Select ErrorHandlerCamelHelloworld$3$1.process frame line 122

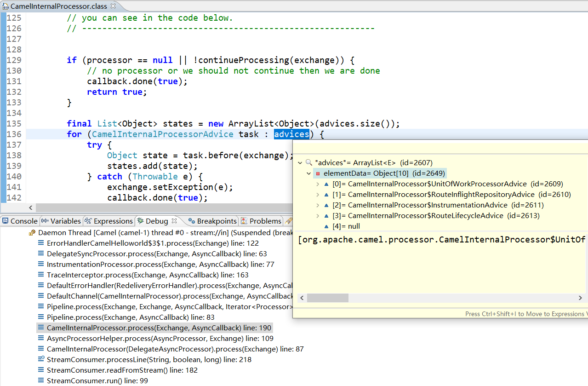(x=153, y=243)
